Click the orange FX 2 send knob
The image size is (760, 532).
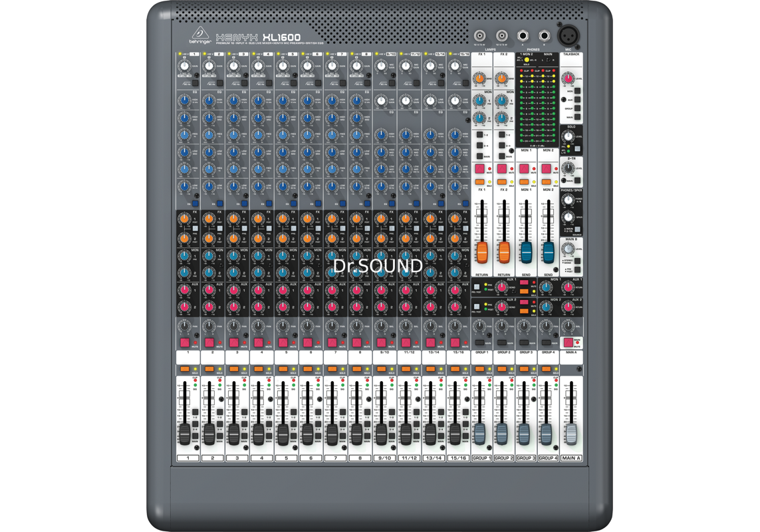[x=501, y=78]
